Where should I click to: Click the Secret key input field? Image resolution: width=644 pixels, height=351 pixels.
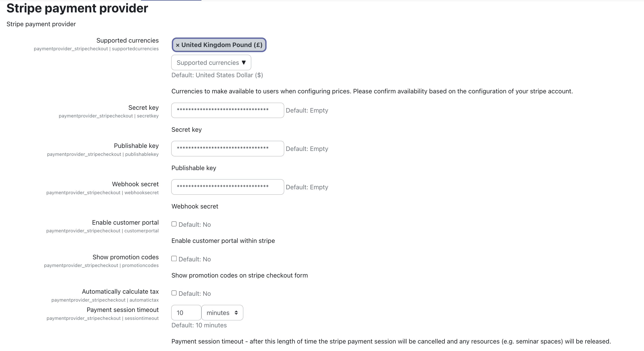coord(228,110)
